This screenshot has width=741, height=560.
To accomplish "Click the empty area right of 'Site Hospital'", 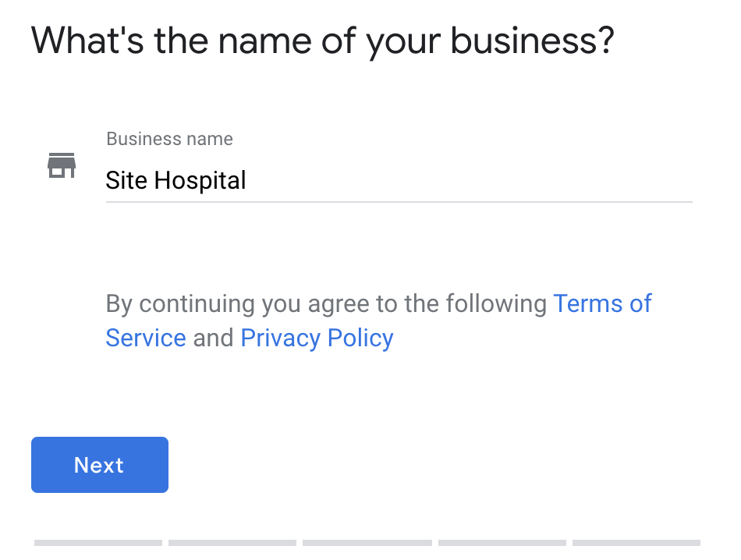I will (x=468, y=181).
